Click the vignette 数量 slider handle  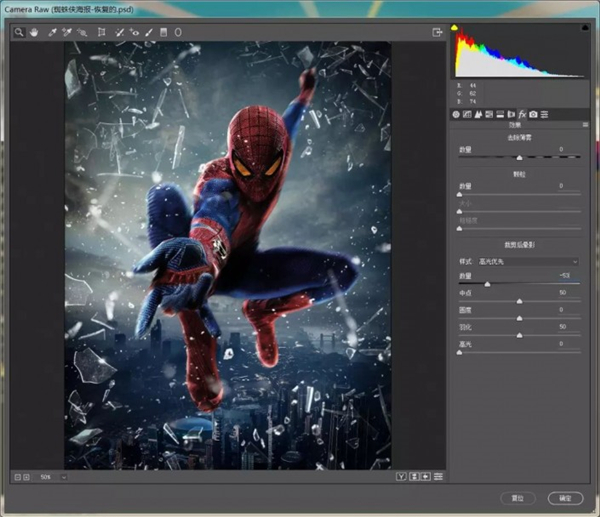(487, 284)
